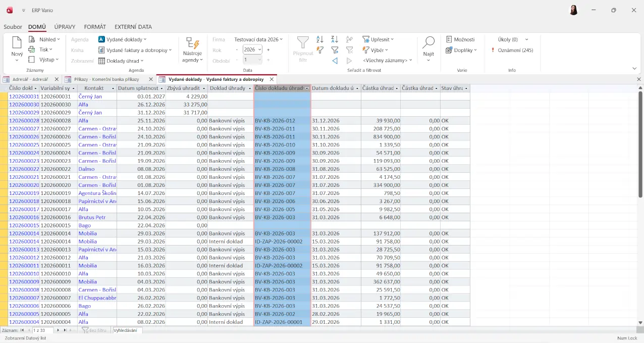
Task: Sort ascending with the A-Z icon
Action: (x=320, y=39)
